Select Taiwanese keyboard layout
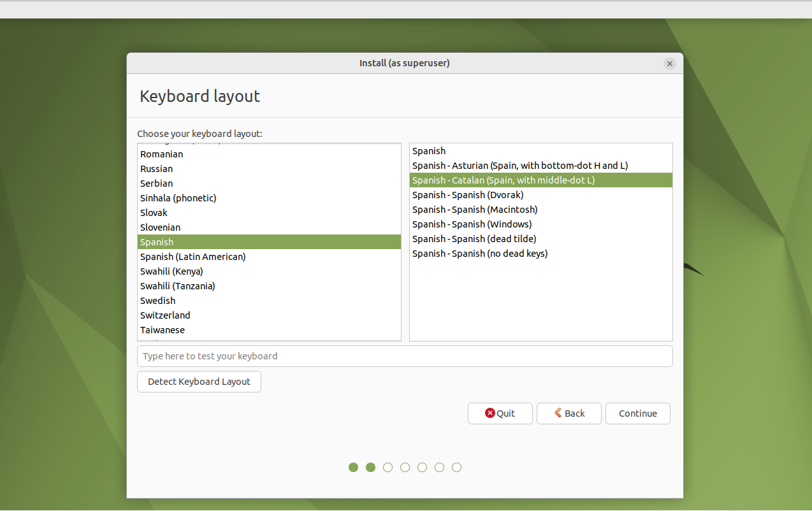 [x=163, y=330]
